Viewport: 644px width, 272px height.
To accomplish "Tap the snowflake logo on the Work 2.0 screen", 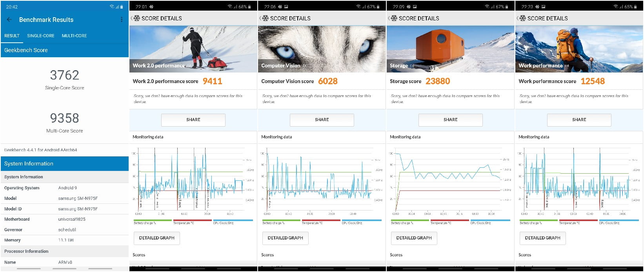I will pos(136,18).
